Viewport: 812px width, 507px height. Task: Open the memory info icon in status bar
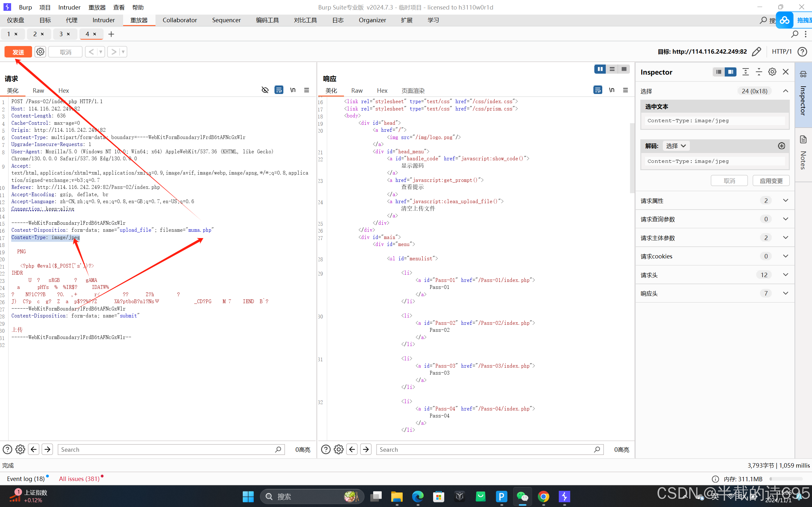pos(715,479)
